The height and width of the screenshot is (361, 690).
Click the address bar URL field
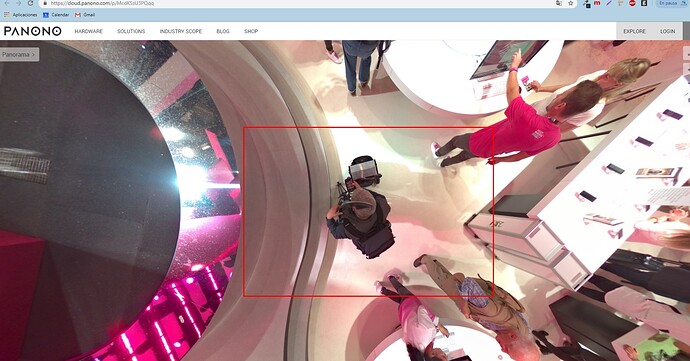coord(299,3)
